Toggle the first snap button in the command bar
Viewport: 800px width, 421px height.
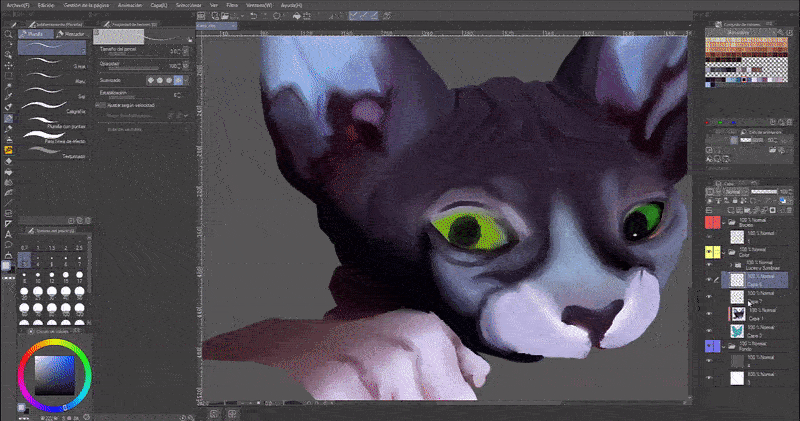coord(354,16)
